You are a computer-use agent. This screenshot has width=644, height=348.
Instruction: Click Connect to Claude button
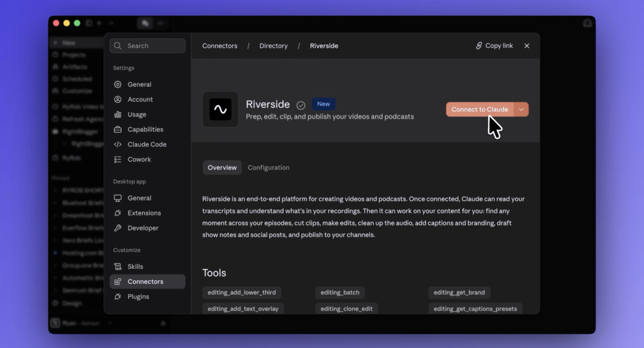pyautogui.click(x=480, y=109)
